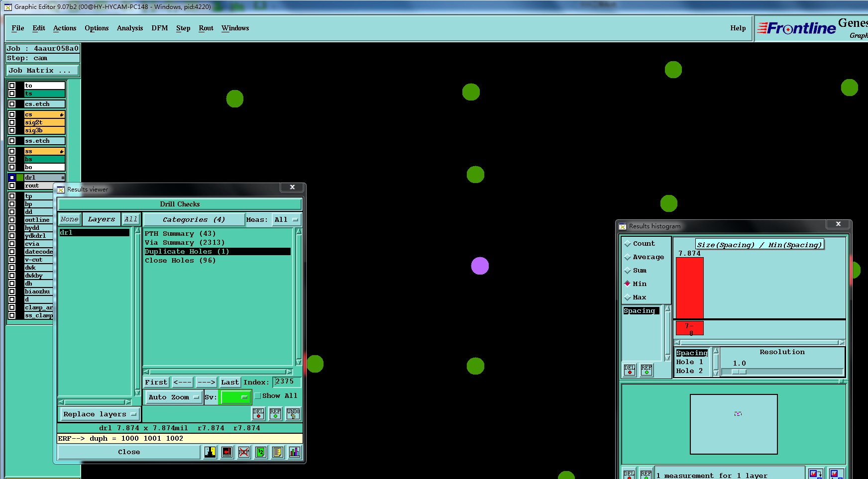
Task: Open the DFM menu
Action: click(160, 28)
